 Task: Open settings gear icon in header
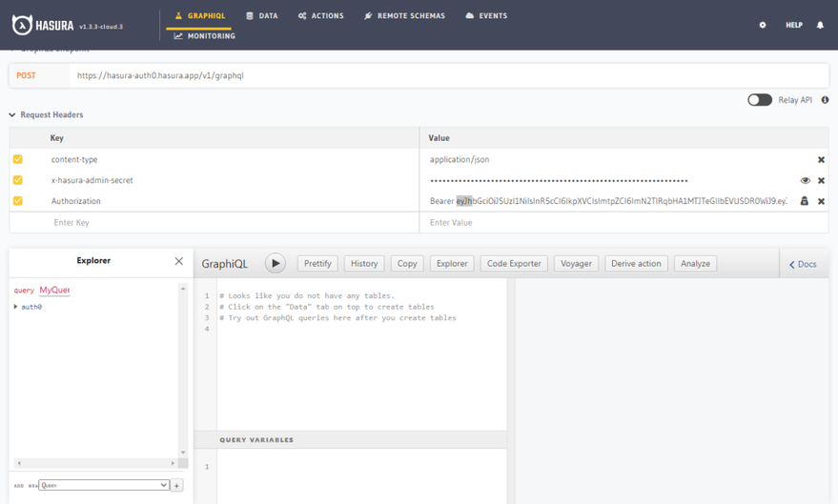click(763, 25)
